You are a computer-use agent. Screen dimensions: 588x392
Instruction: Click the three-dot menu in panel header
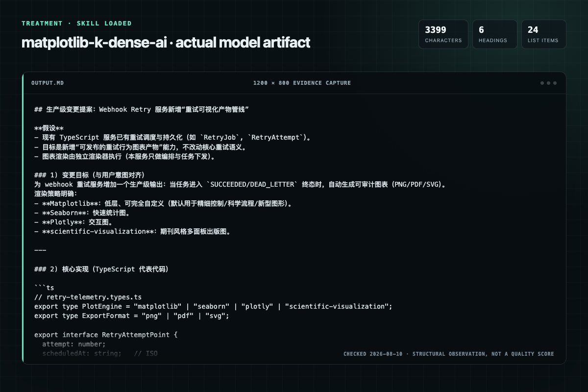548,83
